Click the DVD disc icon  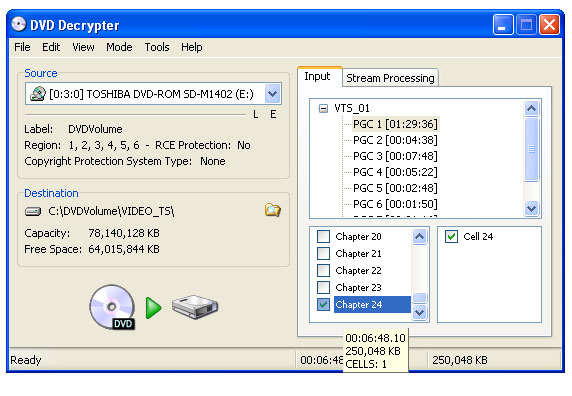tap(112, 307)
